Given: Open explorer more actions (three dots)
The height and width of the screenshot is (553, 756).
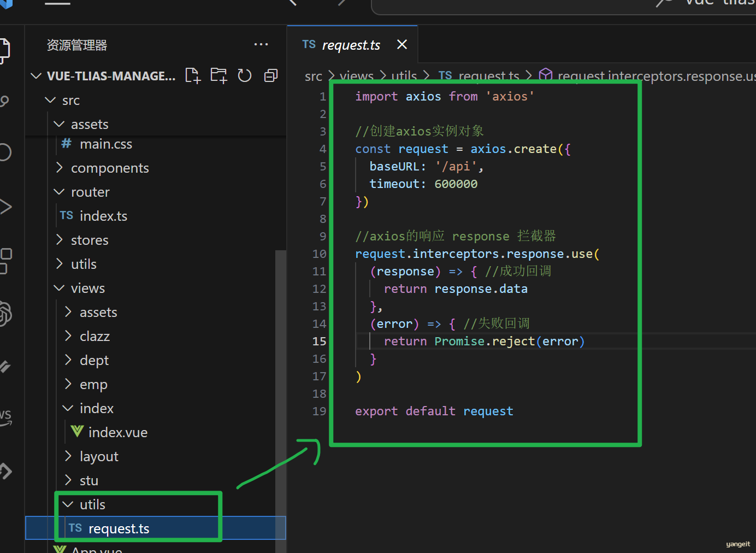Looking at the screenshot, I should tap(261, 44).
